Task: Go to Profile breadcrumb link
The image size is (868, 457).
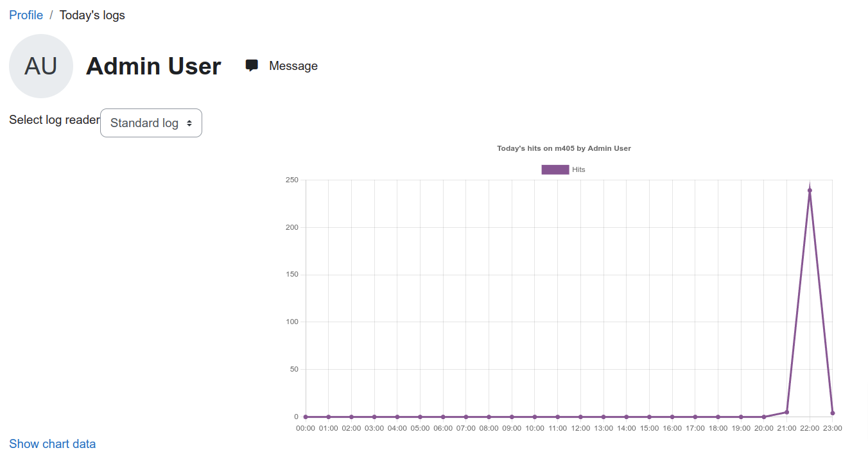Action: pos(26,15)
